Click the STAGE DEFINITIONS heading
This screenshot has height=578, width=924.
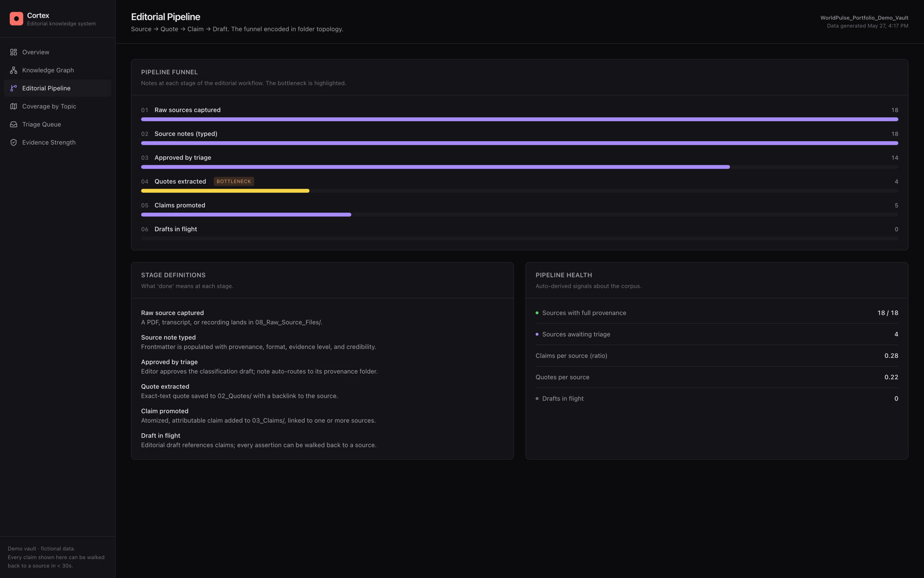pos(173,275)
